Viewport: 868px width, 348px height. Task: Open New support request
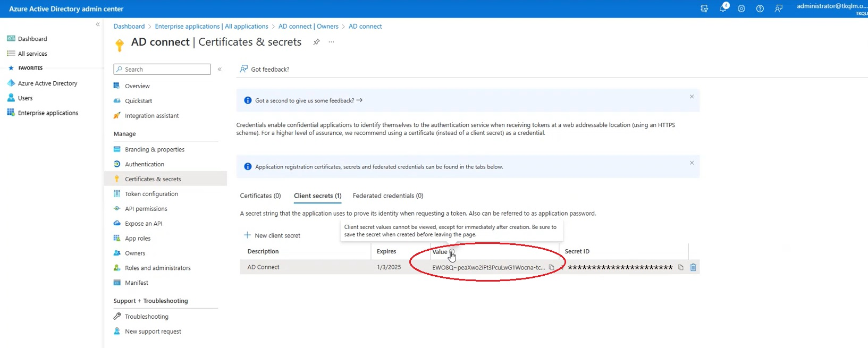tap(153, 332)
